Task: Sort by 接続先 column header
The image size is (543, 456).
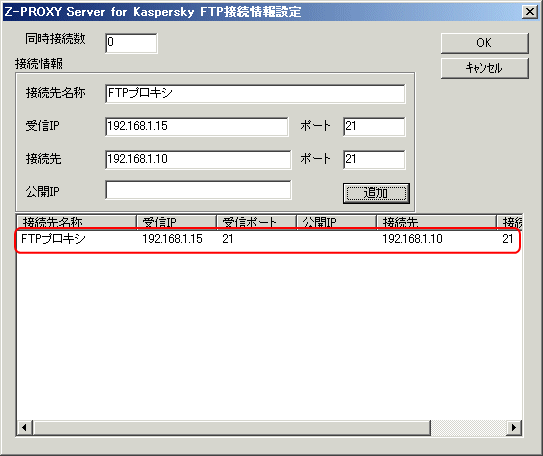Action: click(436, 222)
